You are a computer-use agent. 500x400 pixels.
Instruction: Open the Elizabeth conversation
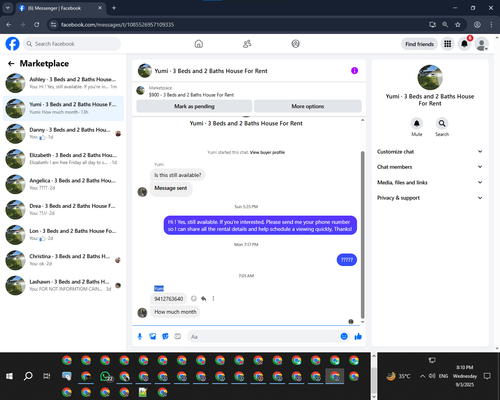(x=63, y=159)
